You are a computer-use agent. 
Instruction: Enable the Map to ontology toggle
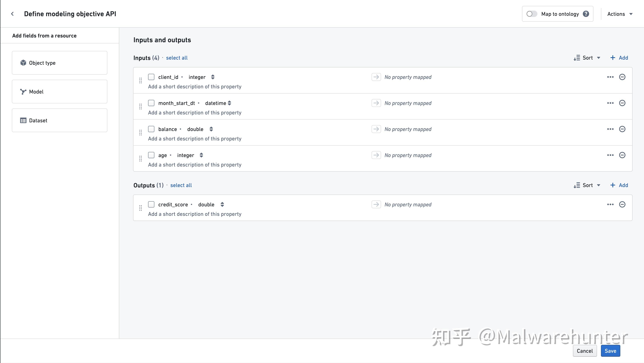(x=531, y=14)
